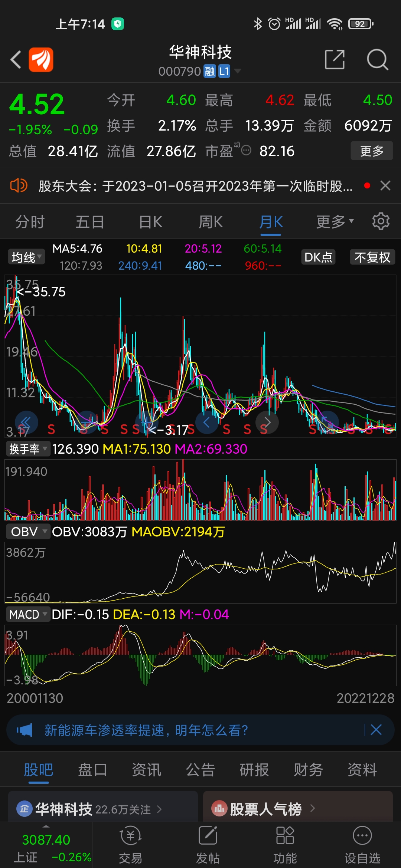Change the 换手率 sub-indicator dropdown

(x=28, y=449)
